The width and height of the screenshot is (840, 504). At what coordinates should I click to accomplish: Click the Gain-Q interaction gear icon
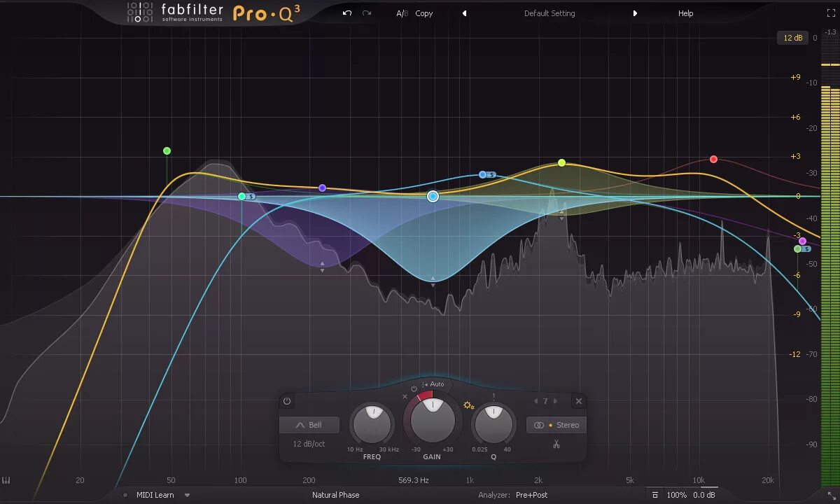pyautogui.click(x=468, y=405)
